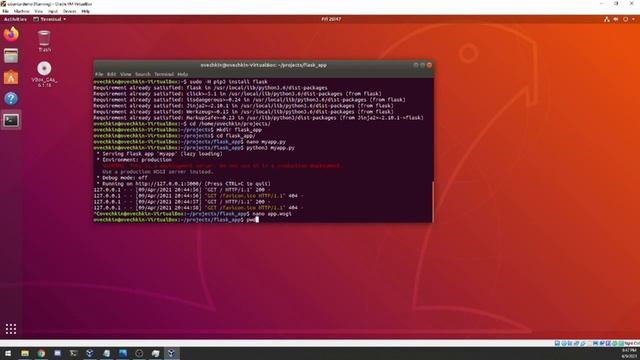Open the power icon in Ubuntu top bar
Viewport: 640px width, 360px height.
pyautogui.click(x=625, y=19)
